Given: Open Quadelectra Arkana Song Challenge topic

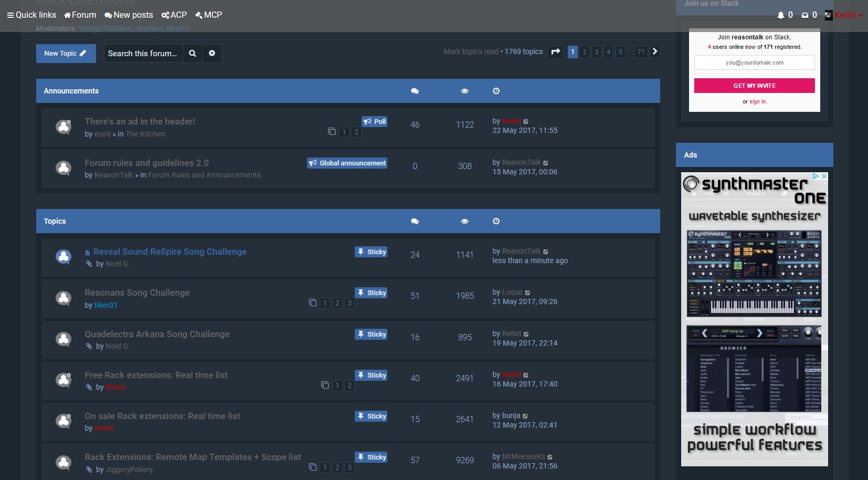Looking at the screenshot, I should pos(157,334).
